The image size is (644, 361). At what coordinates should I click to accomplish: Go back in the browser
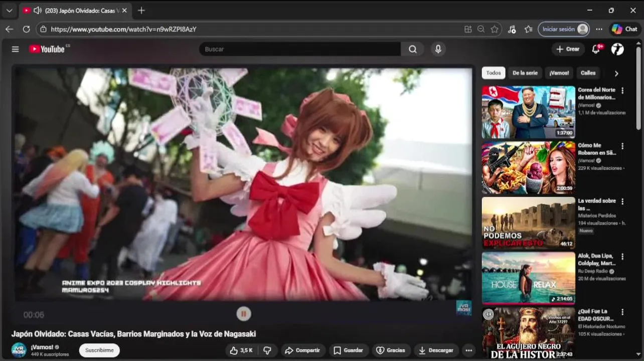click(9, 29)
